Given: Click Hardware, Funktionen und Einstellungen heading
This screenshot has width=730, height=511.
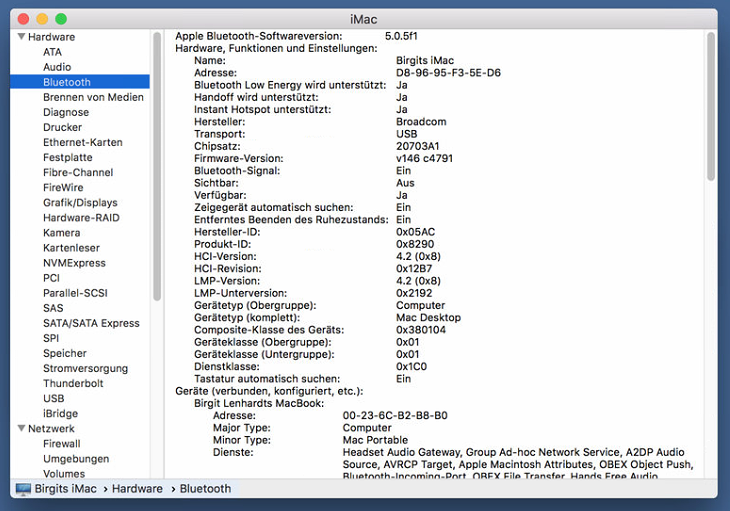Looking at the screenshot, I should 276,48.
